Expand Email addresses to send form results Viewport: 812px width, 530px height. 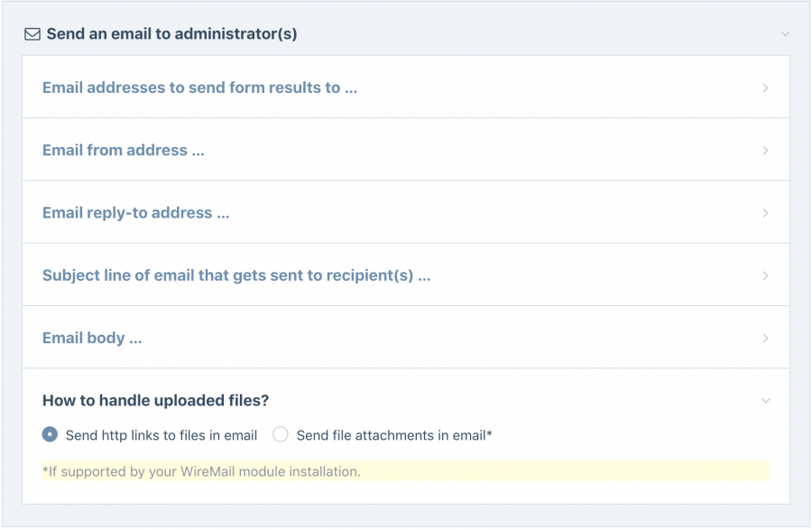406,87
